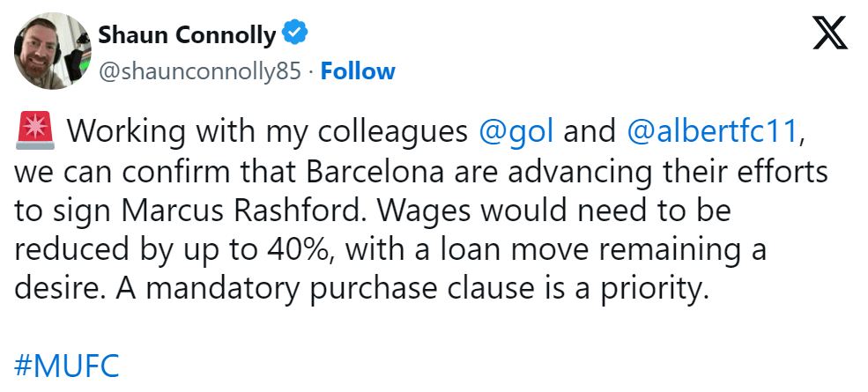Open the Shaun Connolly display name
Image resolution: width=868 pixels, height=392 pixels.
pyautogui.click(x=187, y=35)
